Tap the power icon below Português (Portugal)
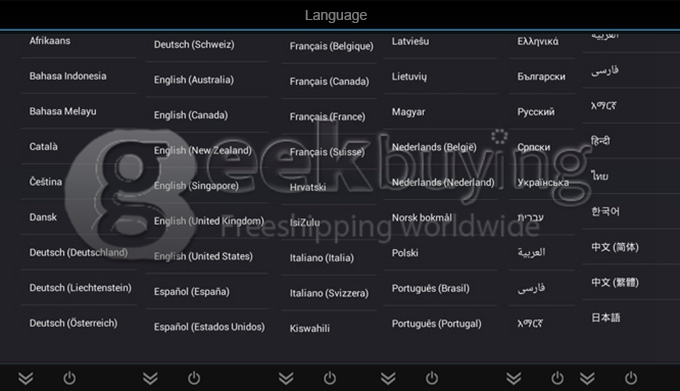Viewport: 680px width, 391px height. click(432, 378)
